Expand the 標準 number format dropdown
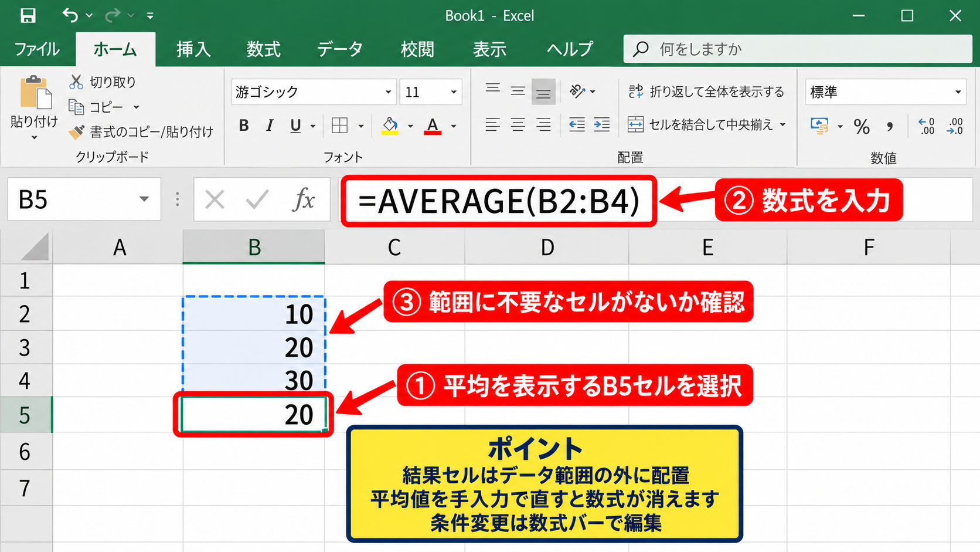This screenshot has width=980, height=552. point(958,92)
